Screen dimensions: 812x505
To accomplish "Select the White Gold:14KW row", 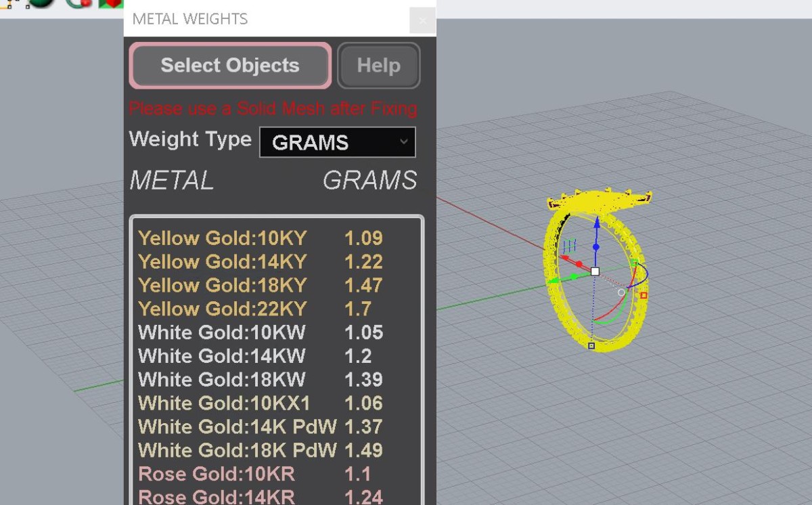I will click(255, 356).
